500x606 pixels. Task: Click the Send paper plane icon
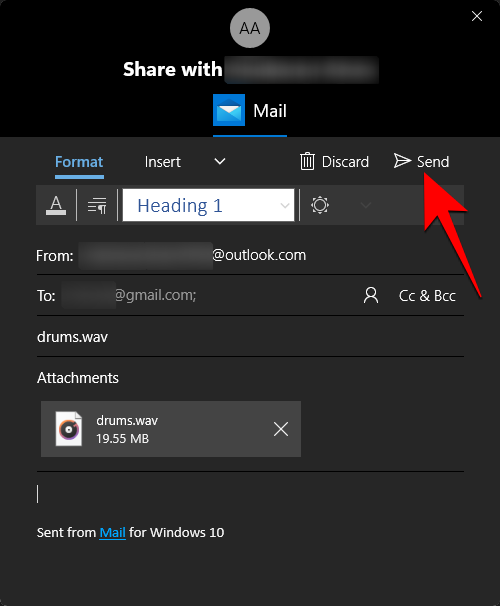tap(402, 160)
